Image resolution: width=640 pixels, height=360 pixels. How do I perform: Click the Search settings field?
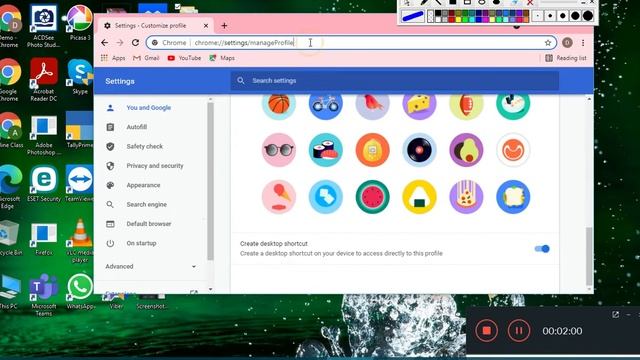395,81
